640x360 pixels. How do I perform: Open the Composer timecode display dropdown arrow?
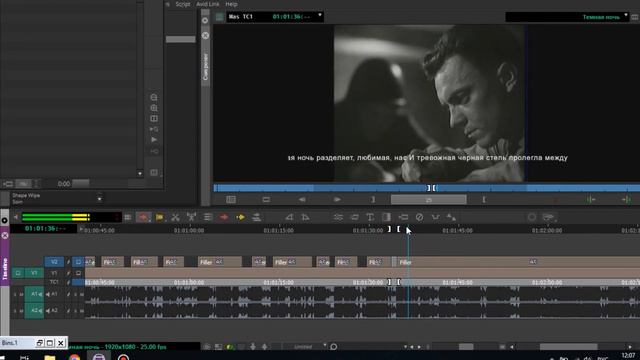320,16
